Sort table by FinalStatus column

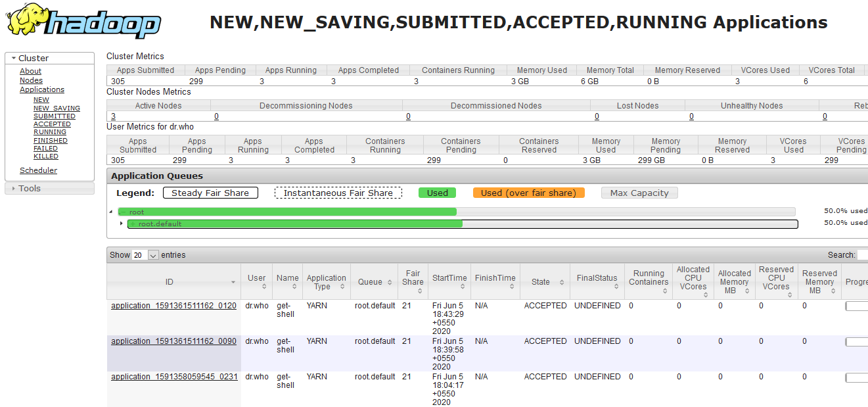pos(597,282)
